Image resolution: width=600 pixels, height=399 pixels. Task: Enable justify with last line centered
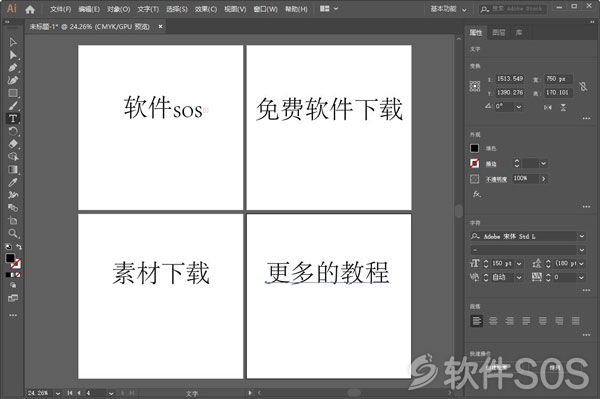(543, 321)
